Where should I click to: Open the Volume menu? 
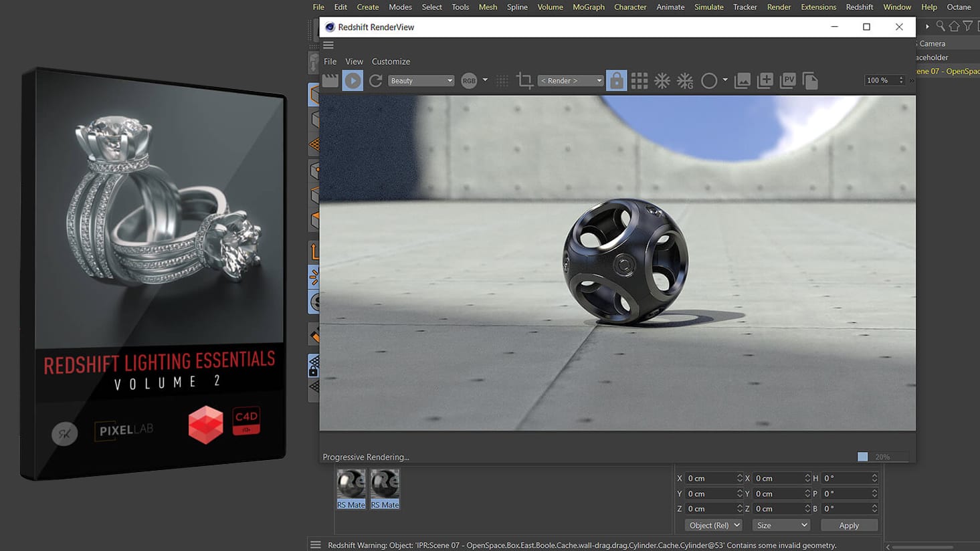(x=551, y=7)
